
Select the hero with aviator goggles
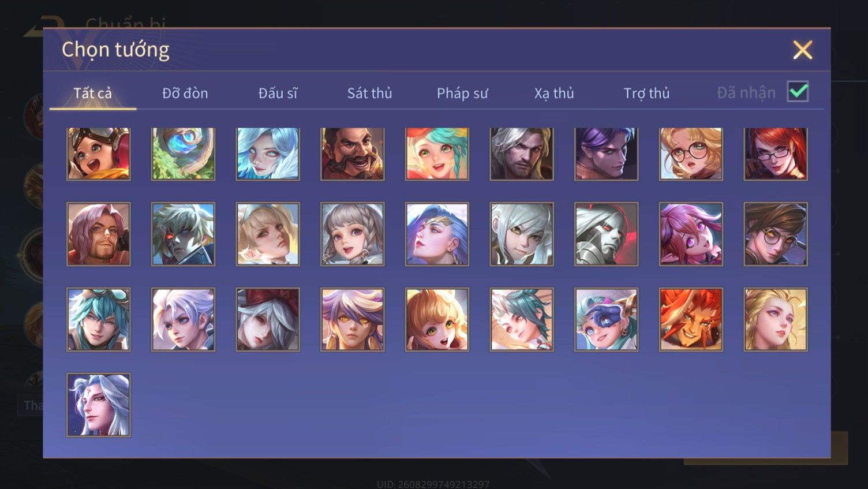(99, 154)
